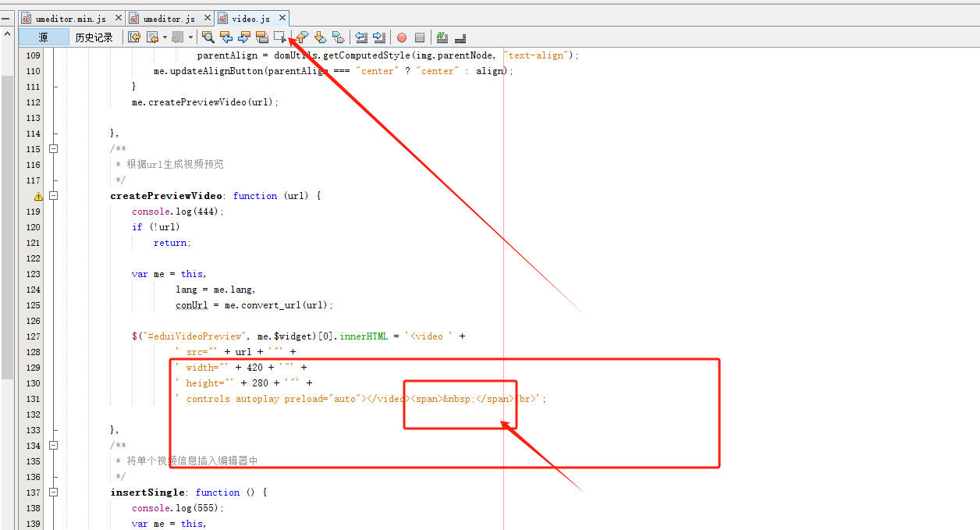Shift line left
980x530 pixels.
(x=361, y=37)
